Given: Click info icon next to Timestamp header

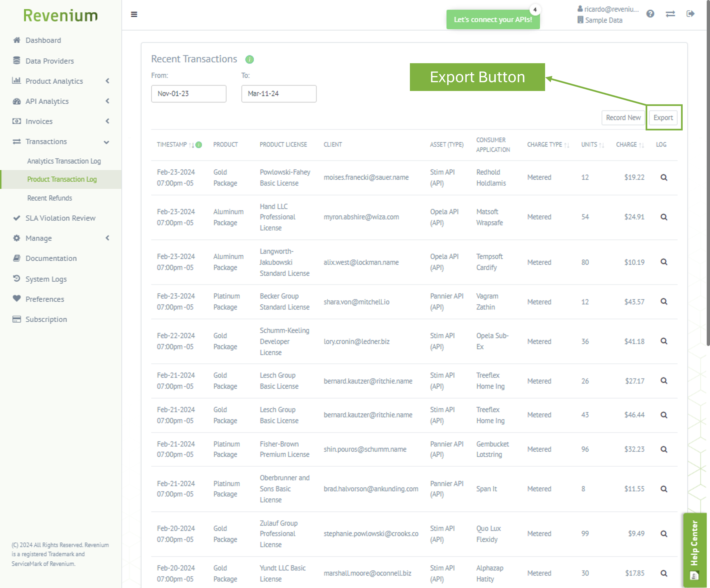Looking at the screenshot, I should [199, 145].
